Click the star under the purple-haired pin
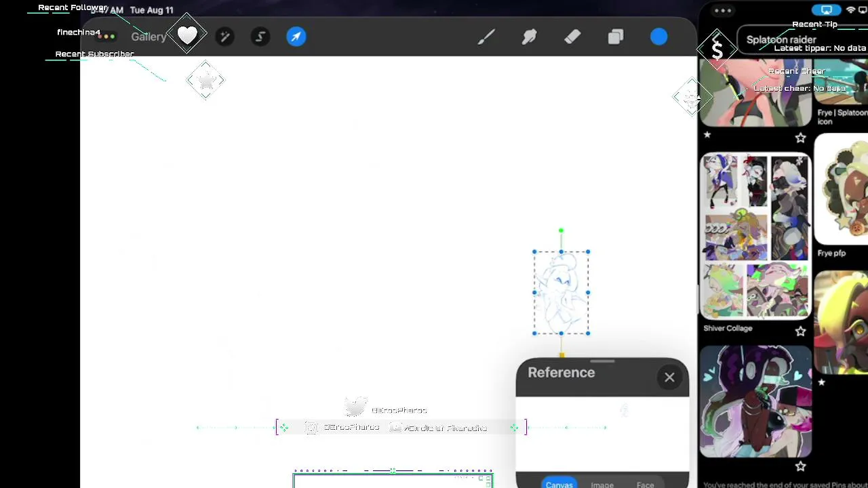Screen dimensions: 868x488 click(x=800, y=466)
